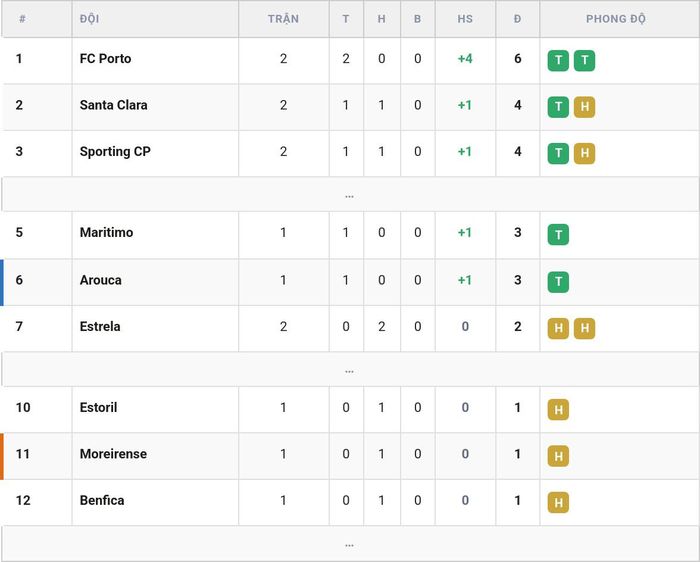Open Benfica team page
The width and height of the screenshot is (700, 562).
coord(102,500)
